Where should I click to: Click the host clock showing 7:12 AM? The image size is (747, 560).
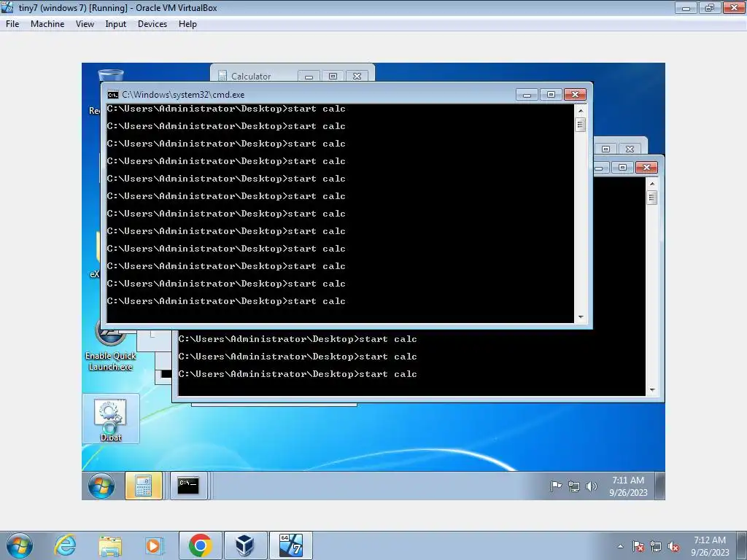pos(710,546)
